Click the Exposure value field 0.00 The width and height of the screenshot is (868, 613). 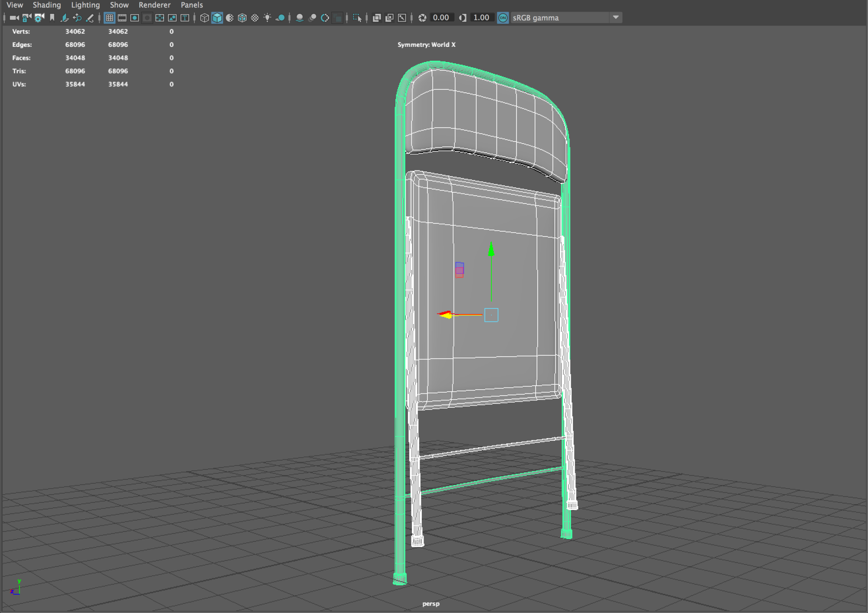point(441,18)
